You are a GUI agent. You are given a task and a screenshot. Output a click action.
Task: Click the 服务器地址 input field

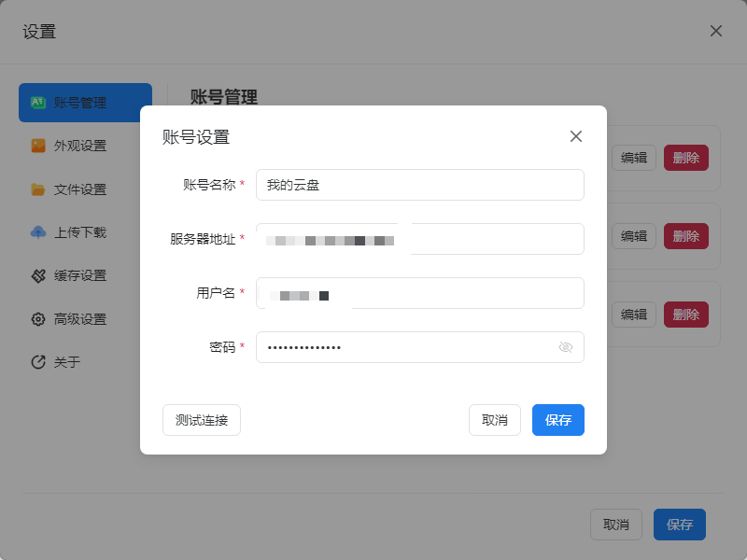click(419, 239)
